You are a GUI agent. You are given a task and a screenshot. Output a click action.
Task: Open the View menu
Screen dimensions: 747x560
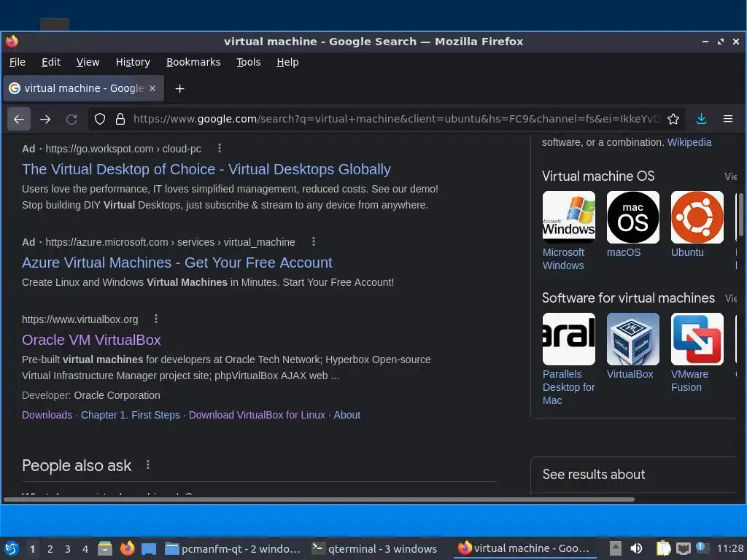click(x=88, y=62)
